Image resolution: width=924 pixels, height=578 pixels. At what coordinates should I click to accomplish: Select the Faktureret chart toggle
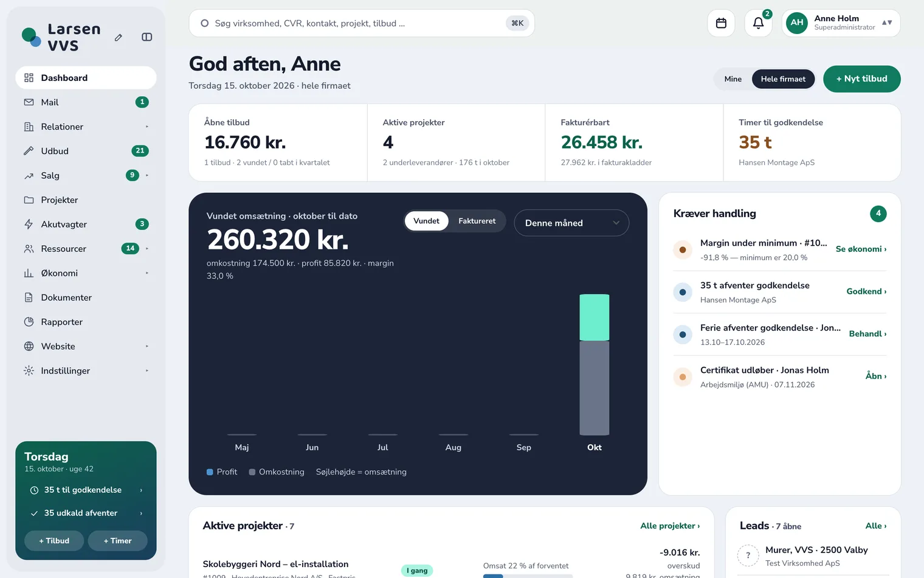(x=477, y=221)
